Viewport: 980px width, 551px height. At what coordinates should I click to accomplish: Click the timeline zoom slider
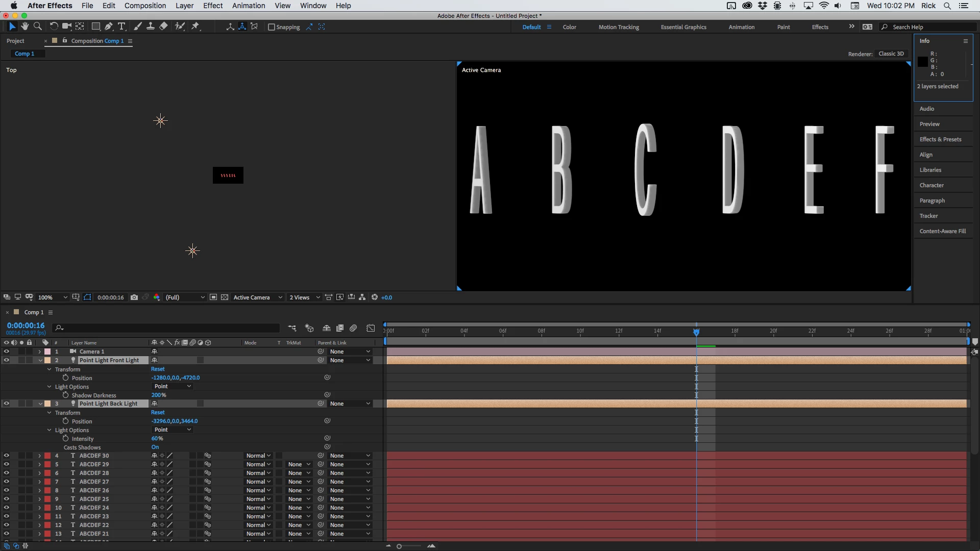tap(399, 546)
